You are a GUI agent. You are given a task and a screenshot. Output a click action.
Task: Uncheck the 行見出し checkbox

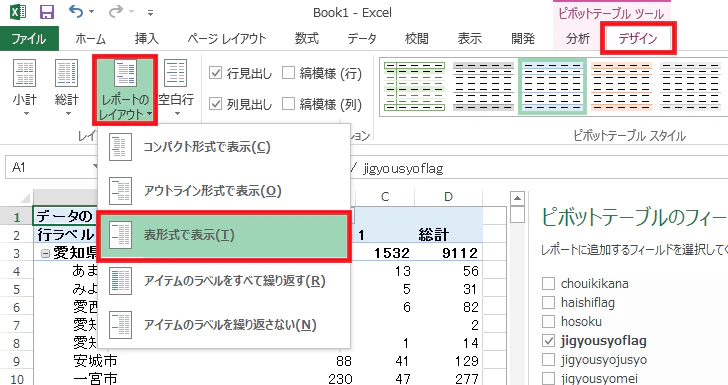215,73
